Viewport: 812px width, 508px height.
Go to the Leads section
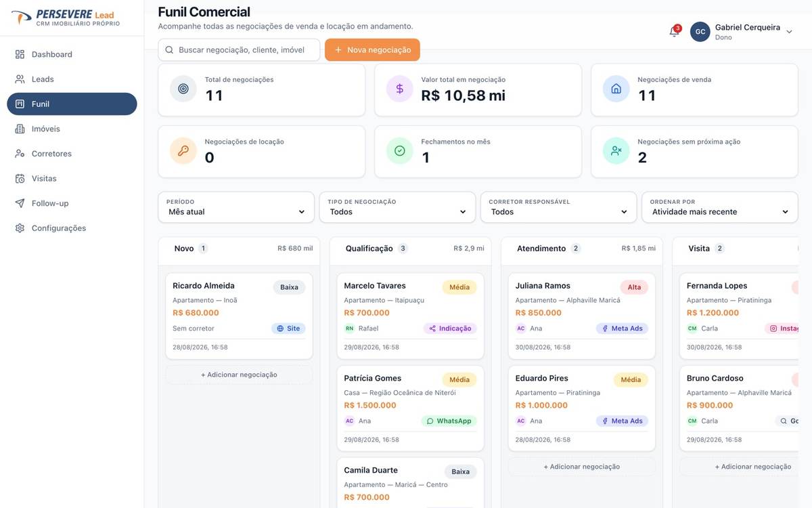point(72,79)
